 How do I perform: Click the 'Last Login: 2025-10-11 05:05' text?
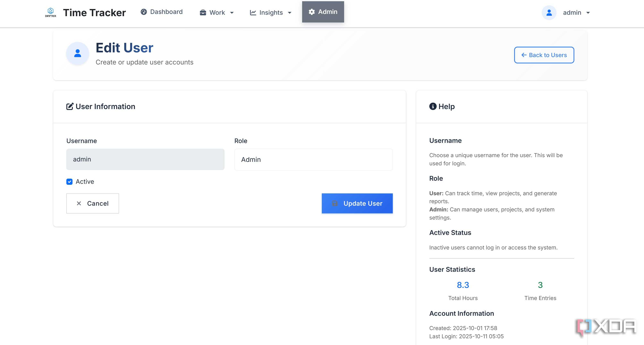[466, 336]
